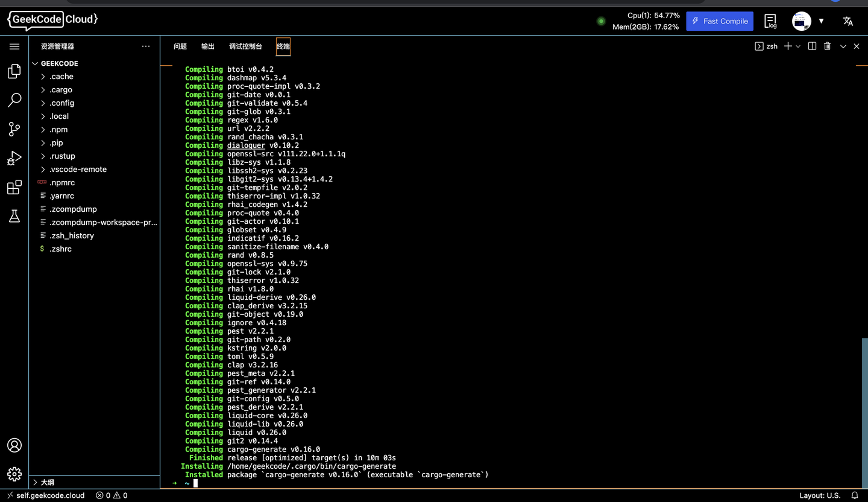Image resolution: width=868 pixels, height=502 pixels.
Task: Open the Run and Debug icon
Action: [x=14, y=158]
